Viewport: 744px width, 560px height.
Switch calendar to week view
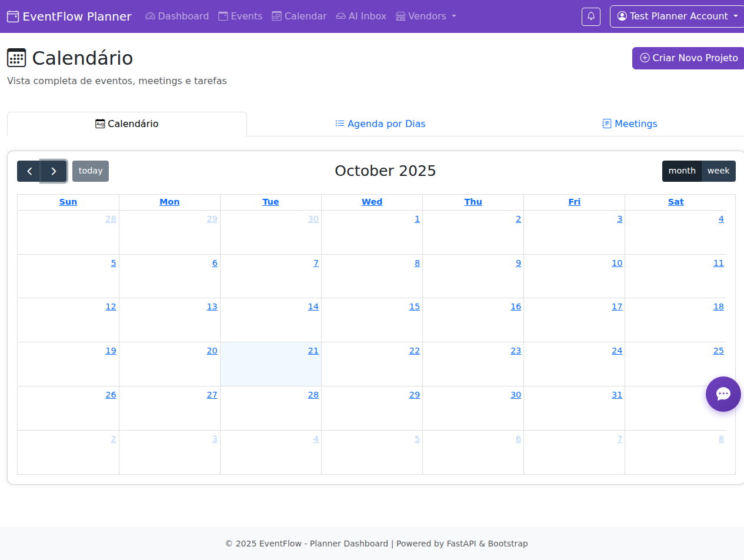click(718, 171)
